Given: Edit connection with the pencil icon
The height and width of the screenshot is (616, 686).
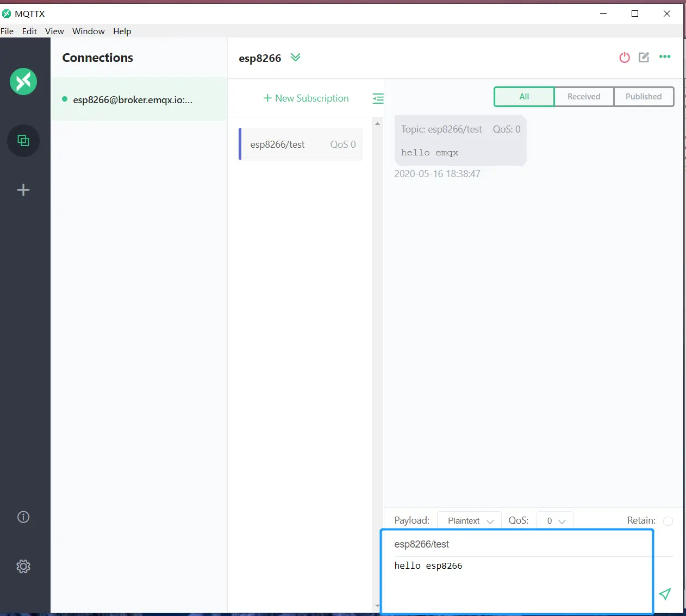Looking at the screenshot, I should [644, 58].
